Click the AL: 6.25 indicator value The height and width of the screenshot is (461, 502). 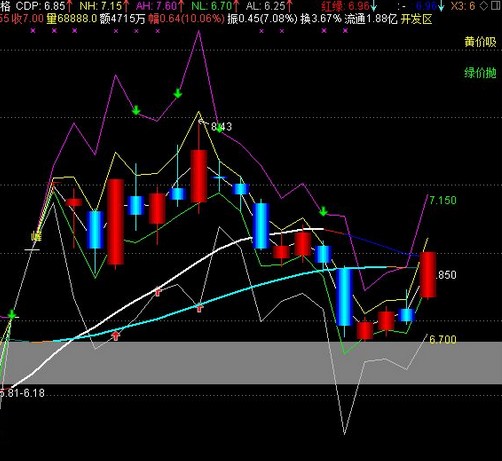(266, 6)
